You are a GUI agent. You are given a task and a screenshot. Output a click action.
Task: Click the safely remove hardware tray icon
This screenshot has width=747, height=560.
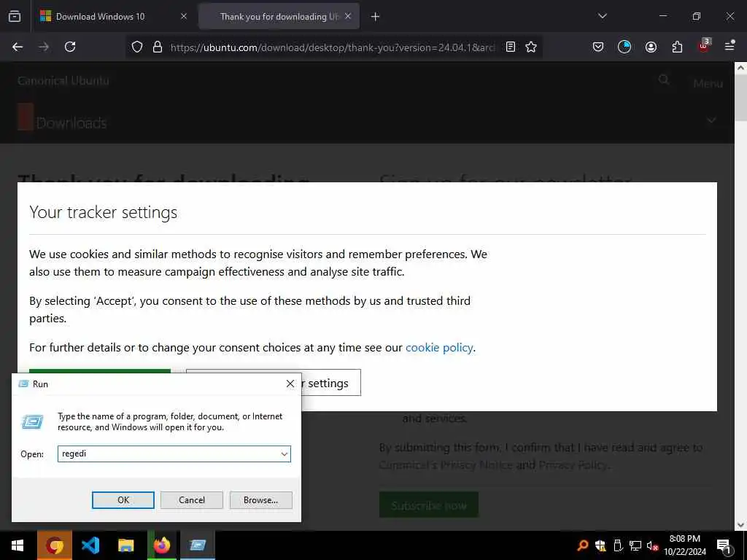[x=618, y=545]
